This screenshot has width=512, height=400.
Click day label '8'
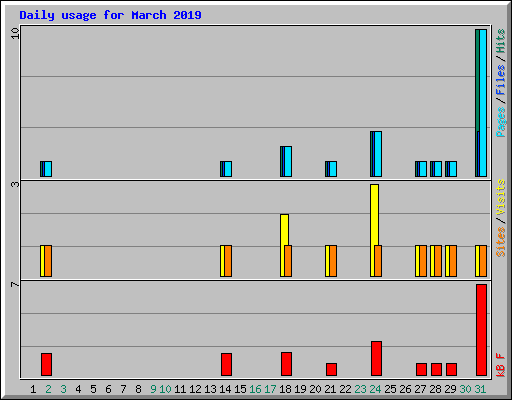[x=138, y=389]
